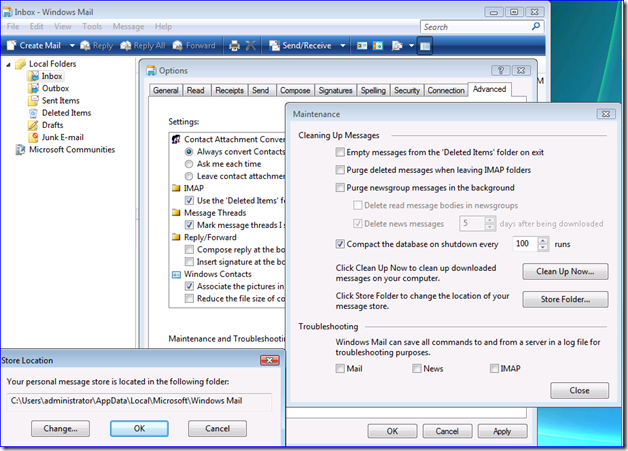Image resolution: width=628 pixels, height=451 pixels.
Task: Click the Reply All toolbar icon
Action: click(126, 46)
